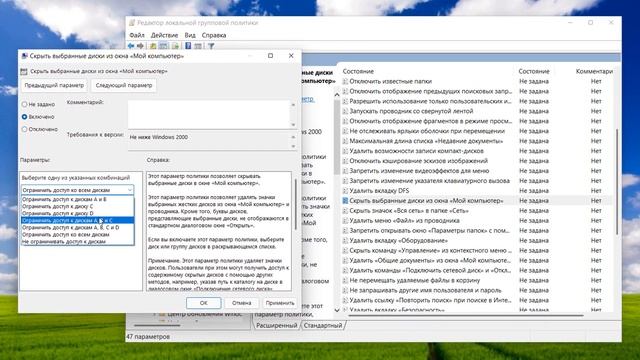The width and height of the screenshot is (640, 360).
Task: Switch to the «Расширенный» tab
Action: coord(277,325)
